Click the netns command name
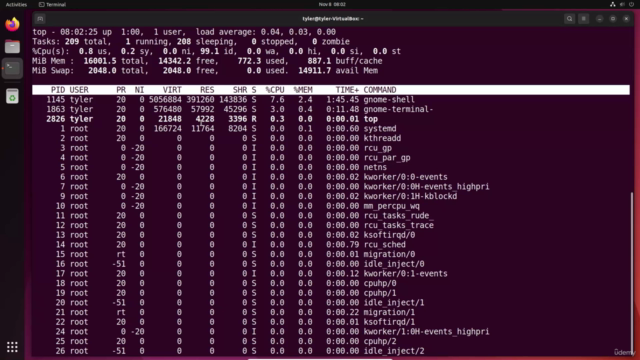The width and height of the screenshot is (640, 360). pyautogui.click(x=375, y=167)
